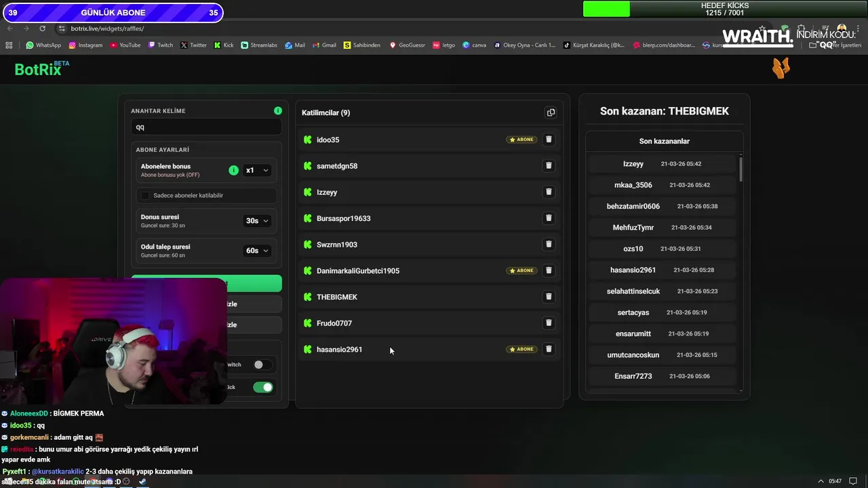The width and height of the screenshot is (868, 488).
Task: Open the GeoGuessr bookmark
Action: pyautogui.click(x=407, y=45)
